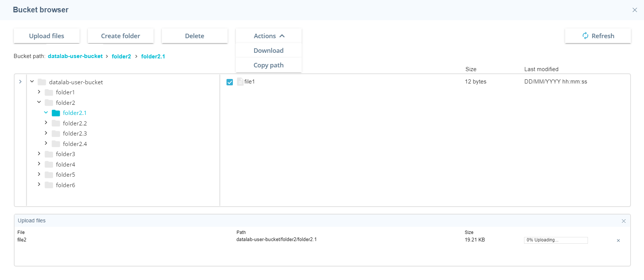
Task: Select datalab-user-bucket label in tree
Action: [x=76, y=82]
